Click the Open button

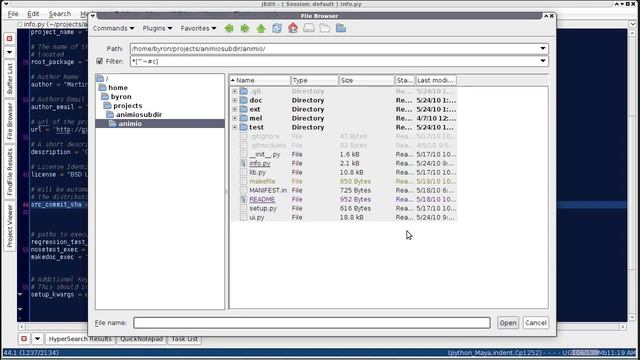[508, 322]
